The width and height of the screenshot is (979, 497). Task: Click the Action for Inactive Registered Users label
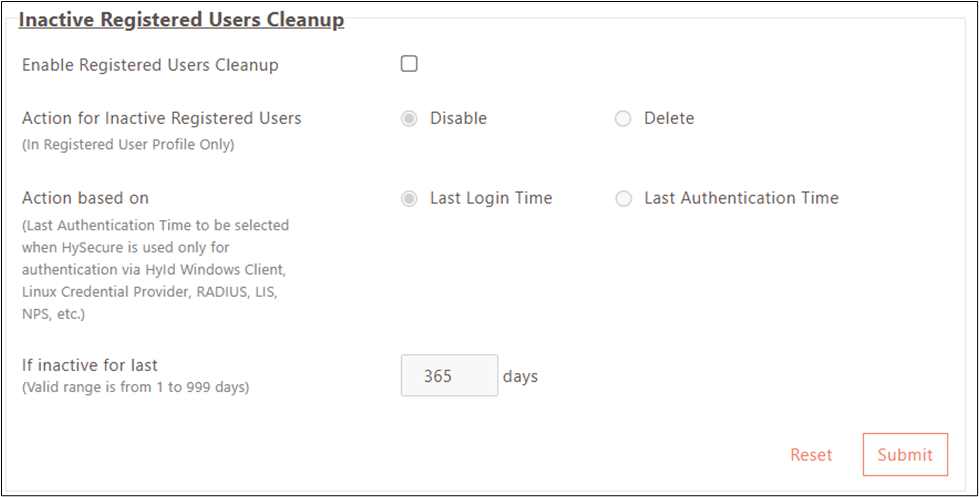coord(161,118)
